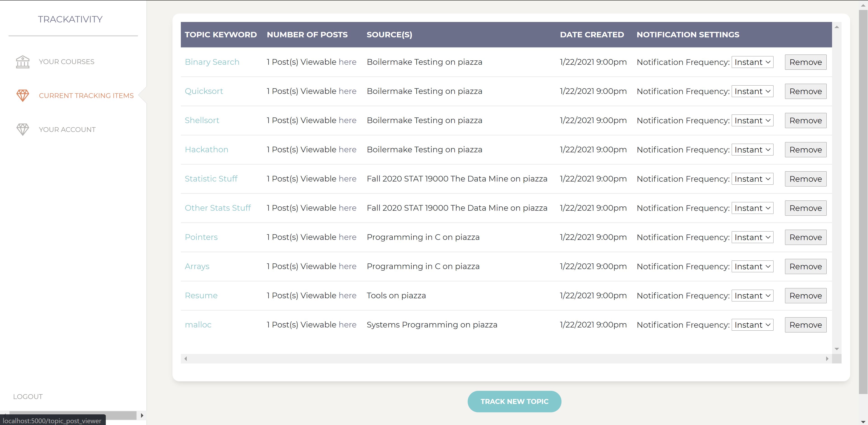Expand notification frequency dropdown for malloc

coord(752,325)
